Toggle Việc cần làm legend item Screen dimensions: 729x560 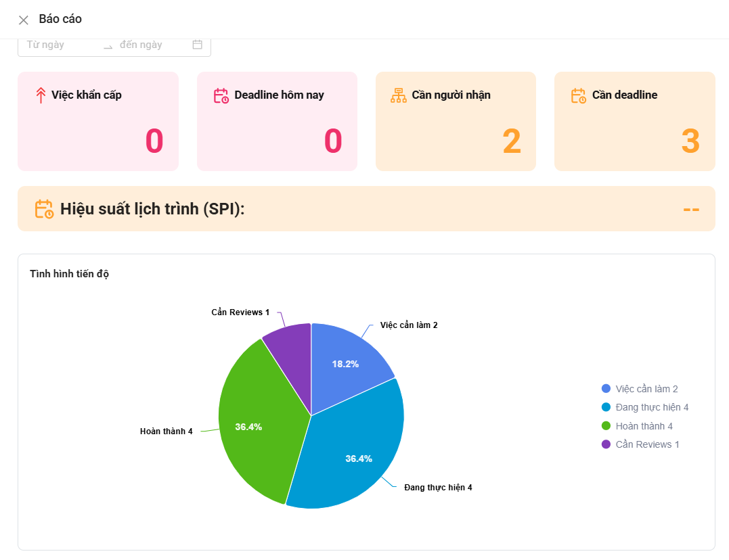[640, 389]
